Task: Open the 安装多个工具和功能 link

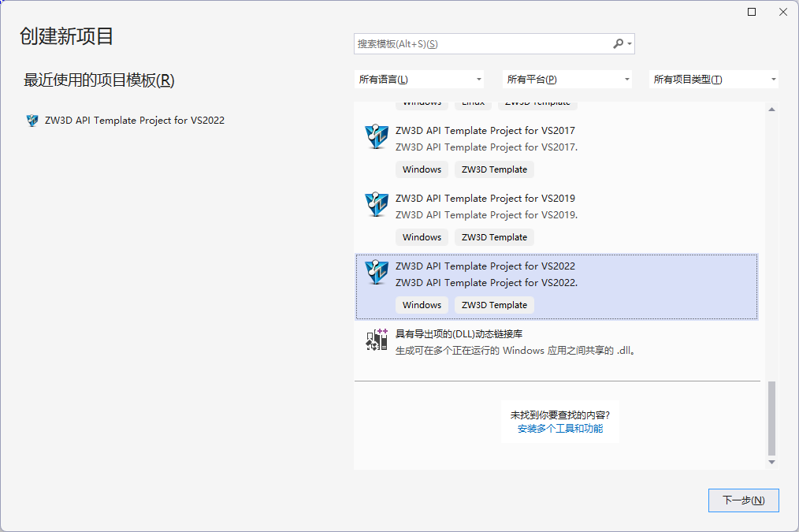Action: 560,429
